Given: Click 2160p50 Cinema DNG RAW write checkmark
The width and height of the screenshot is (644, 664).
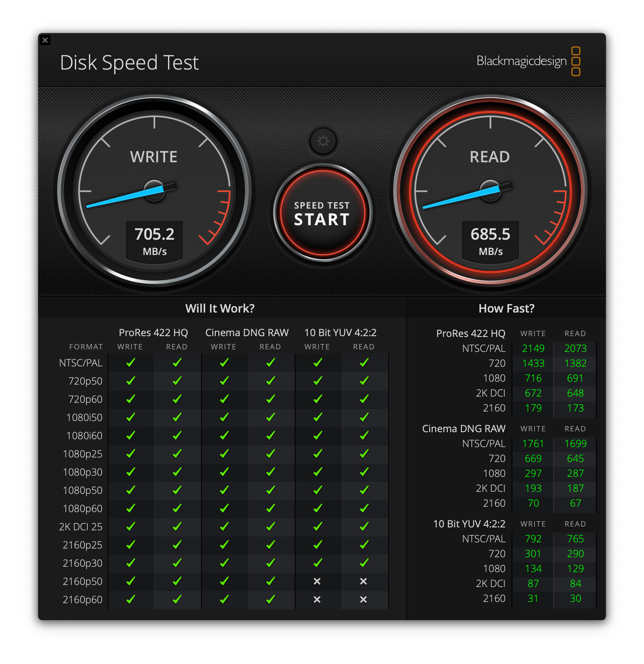Looking at the screenshot, I should [224, 581].
